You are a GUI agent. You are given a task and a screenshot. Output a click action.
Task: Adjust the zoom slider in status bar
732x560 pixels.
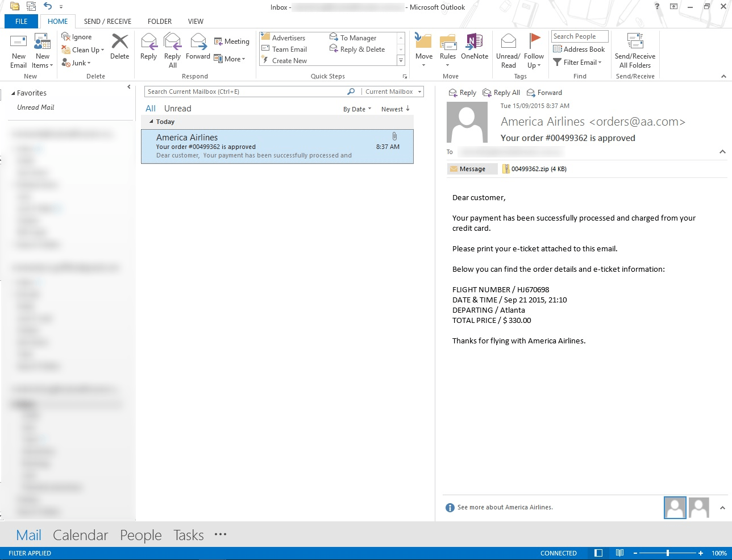click(x=668, y=553)
